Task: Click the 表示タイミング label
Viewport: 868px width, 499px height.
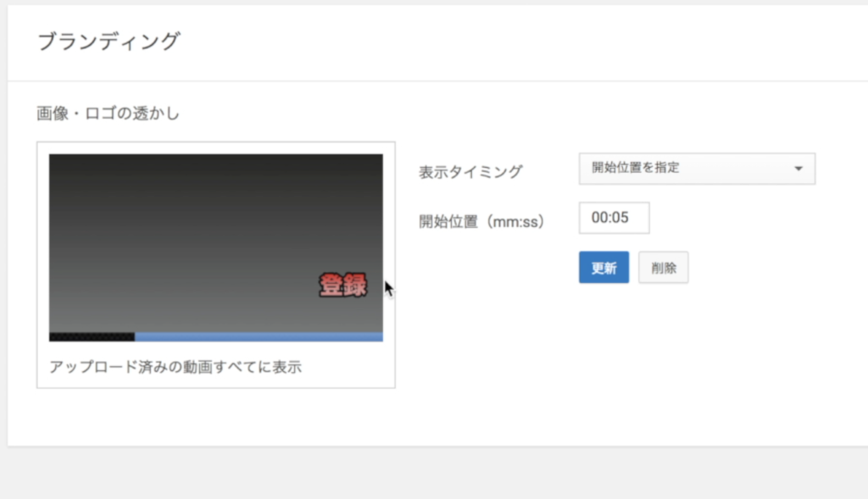Action: point(470,172)
